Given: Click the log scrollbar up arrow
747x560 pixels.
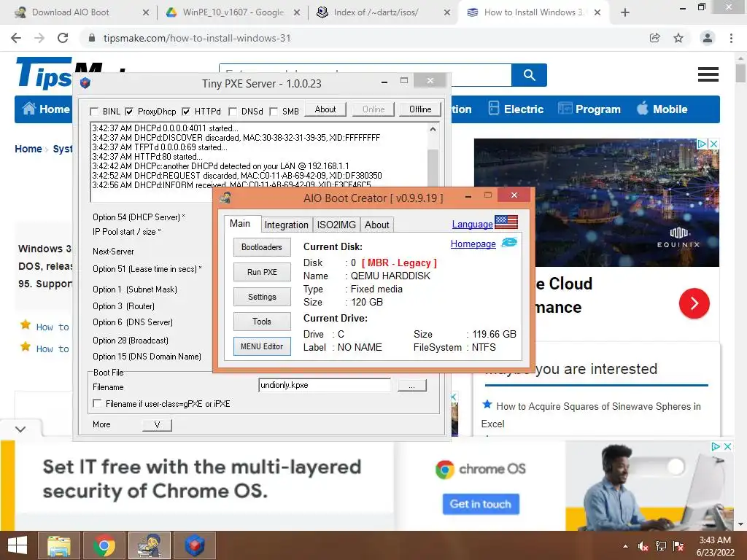Looking at the screenshot, I should coord(433,129).
